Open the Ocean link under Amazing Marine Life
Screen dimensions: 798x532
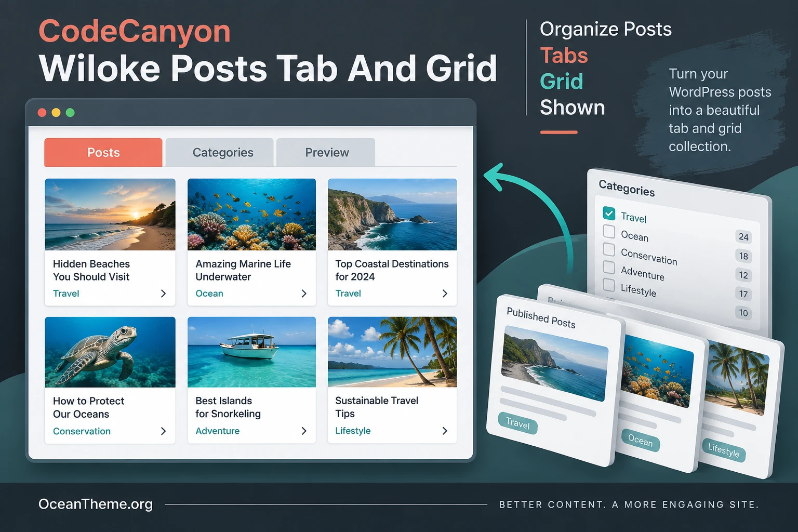pyautogui.click(x=209, y=294)
